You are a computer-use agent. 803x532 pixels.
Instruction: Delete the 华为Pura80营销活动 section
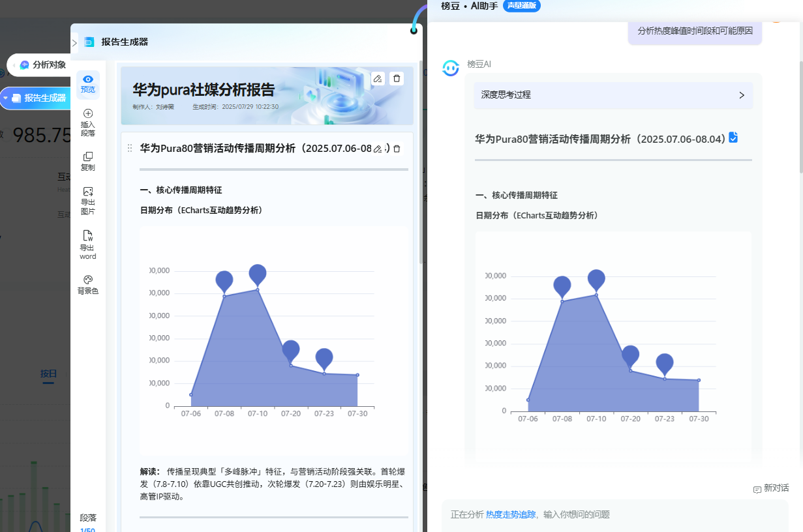click(x=397, y=149)
